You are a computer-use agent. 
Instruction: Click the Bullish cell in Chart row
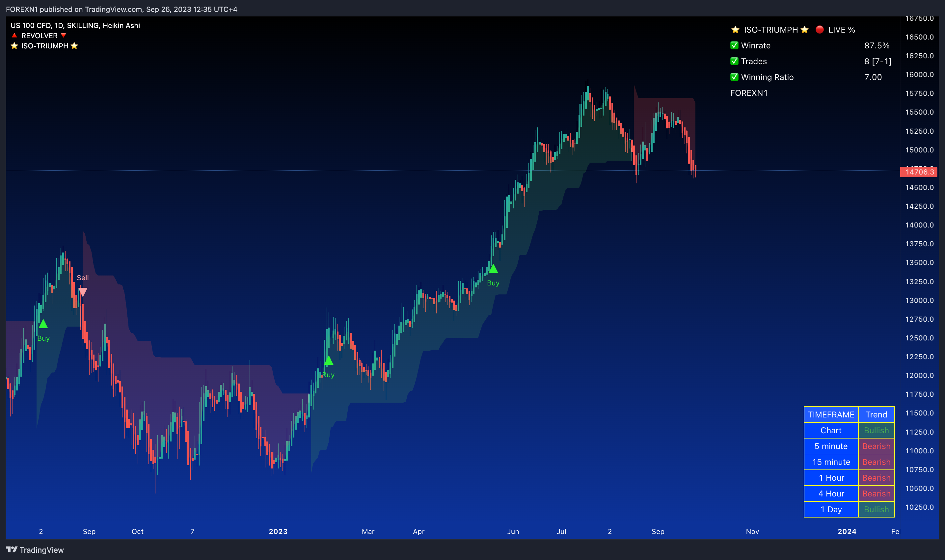(876, 430)
